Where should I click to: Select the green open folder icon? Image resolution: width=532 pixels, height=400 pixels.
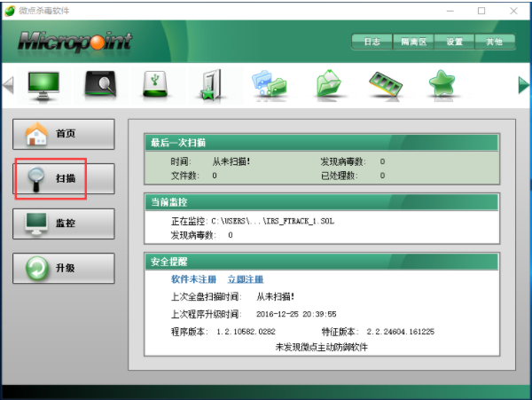[x=328, y=83]
